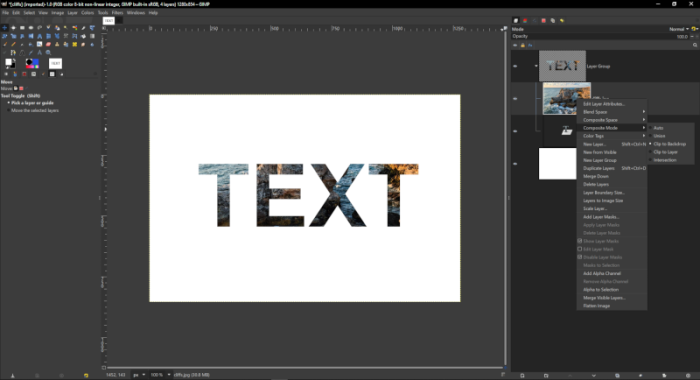Toggle visibility of the text layer
Image resolution: width=700 pixels, height=380 pixels.
515,131
